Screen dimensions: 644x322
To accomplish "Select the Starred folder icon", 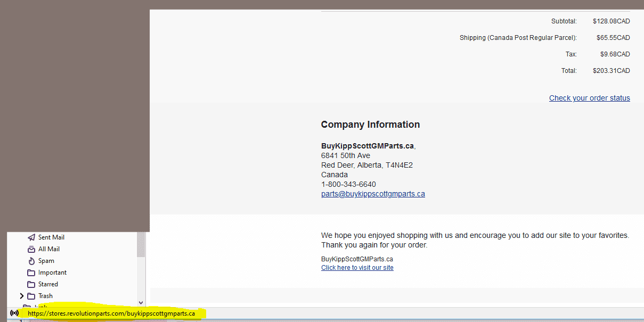I will point(31,284).
